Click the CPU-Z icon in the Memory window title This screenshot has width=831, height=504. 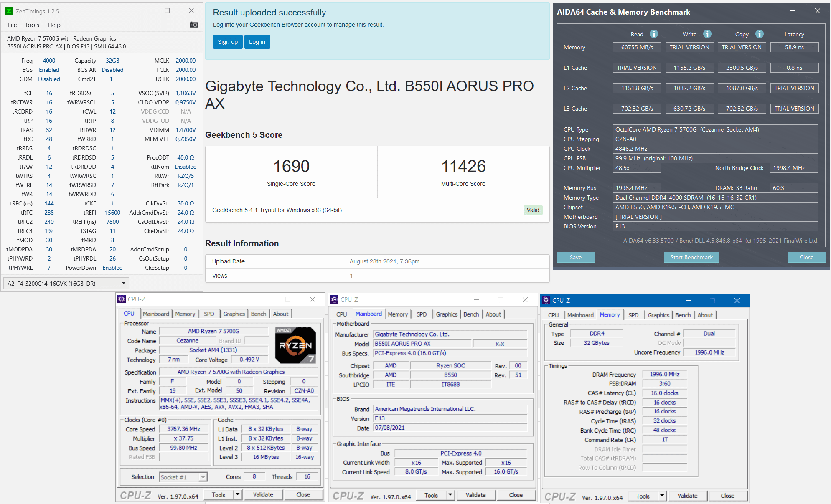[546, 300]
